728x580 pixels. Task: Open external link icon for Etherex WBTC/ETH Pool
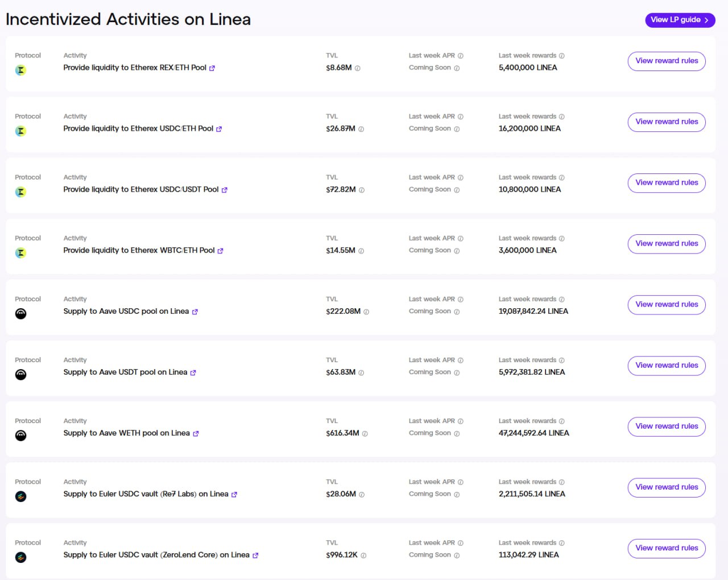tap(220, 251)
